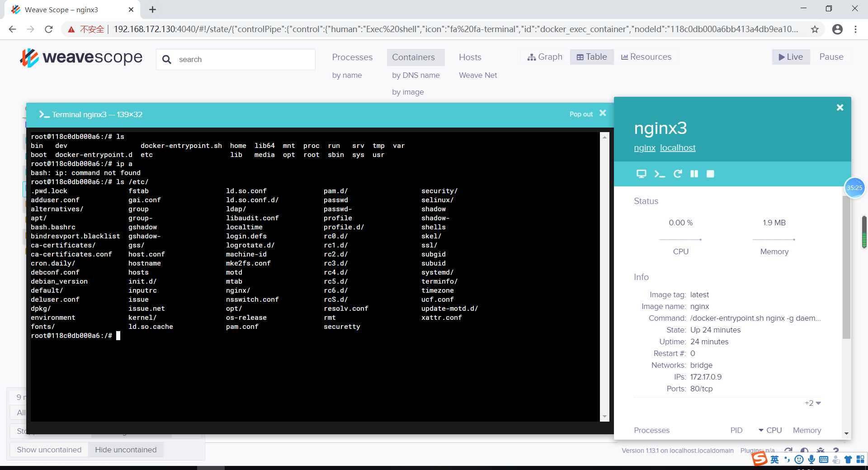The width and height of the screenshot is (868, 470).
Task: Open Sogou skin shirt icon
Action: coord(848,460)
